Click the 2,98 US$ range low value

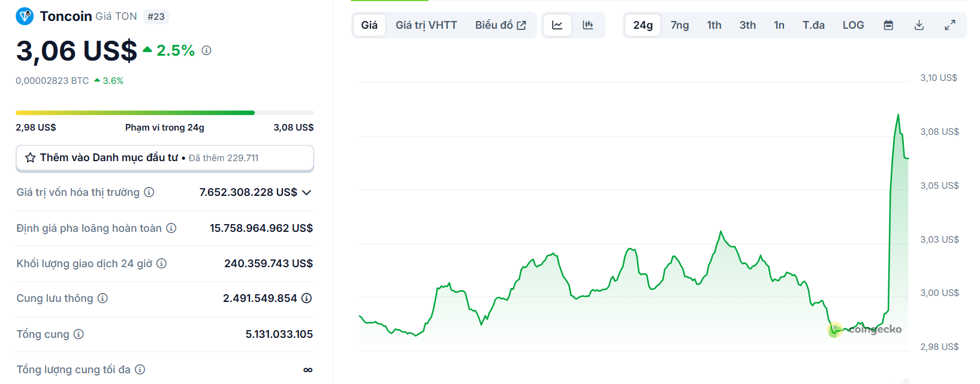(36, 128)
